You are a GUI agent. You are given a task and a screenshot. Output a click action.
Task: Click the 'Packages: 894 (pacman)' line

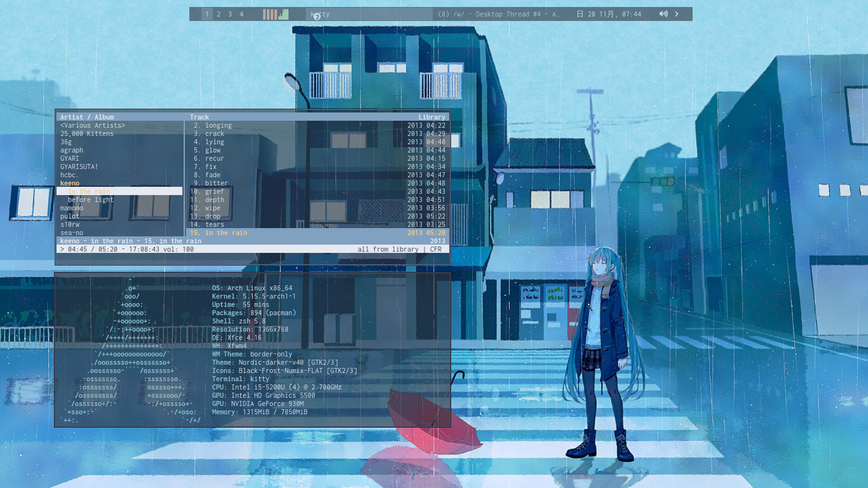[254, 313]
